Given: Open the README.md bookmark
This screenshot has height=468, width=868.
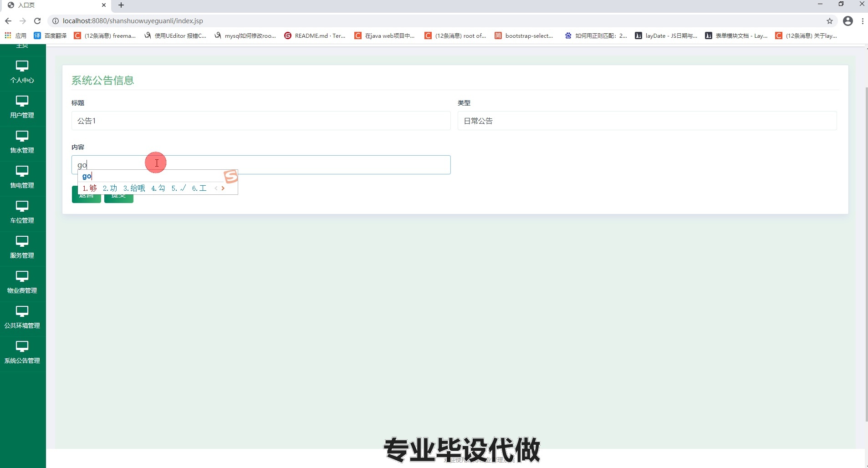Looking at the screenshot, I should point(315,36).
